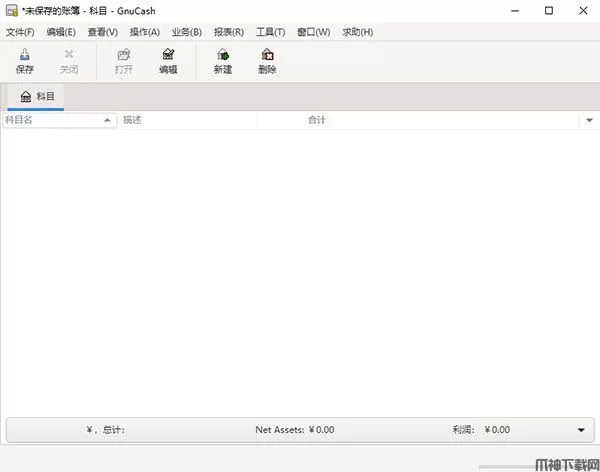The height and width of the screenshot is (472, 600).
Task: Click the 合计 column header
Action: click(317, 120)
